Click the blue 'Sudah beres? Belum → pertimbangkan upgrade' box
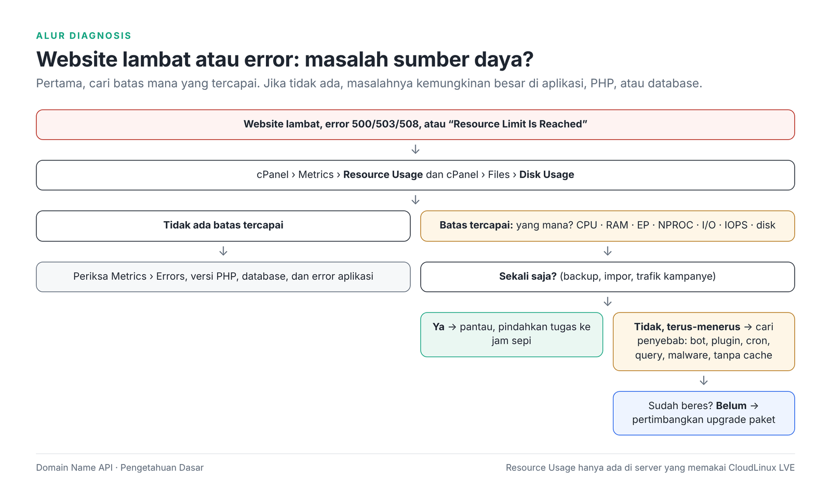Image resolution: width=831 pixels, height=504 pixels. point(704,413)
